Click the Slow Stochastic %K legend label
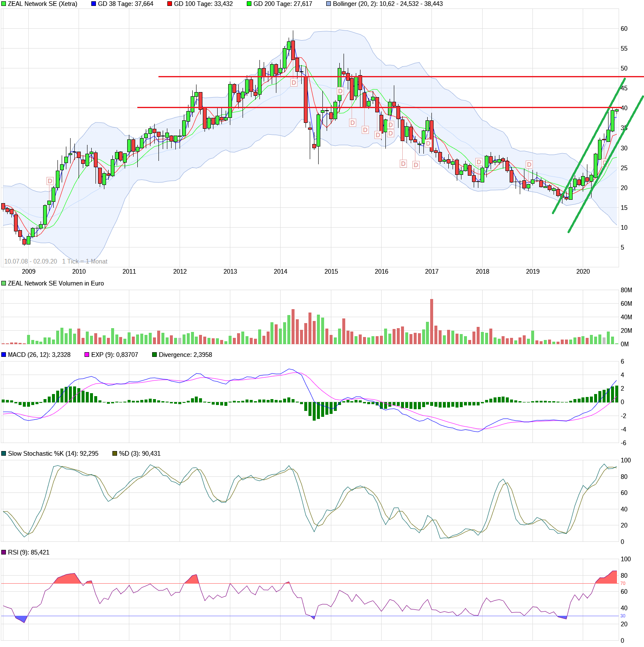The width and height of the screenshot is (644, 647). pyautogui.click(x=53, y=454)
